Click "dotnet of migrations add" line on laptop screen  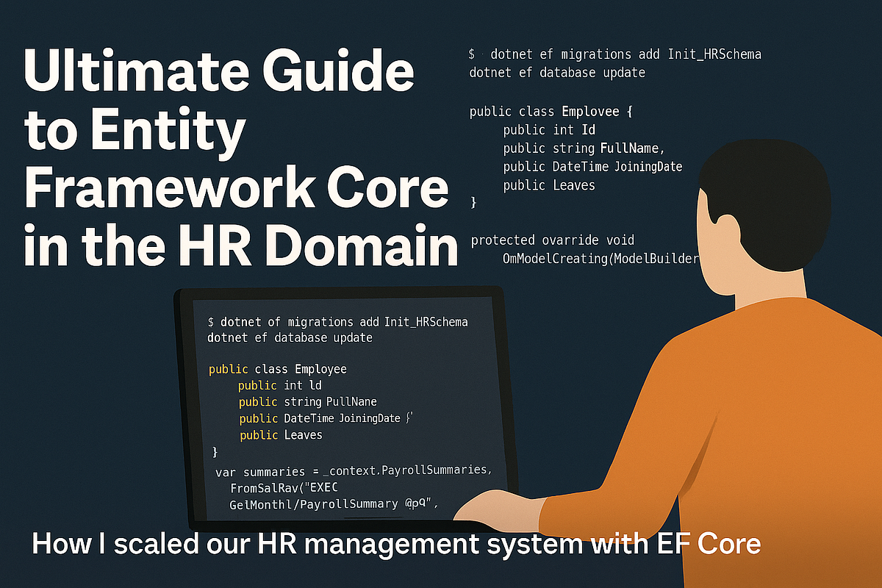[338, 322]
